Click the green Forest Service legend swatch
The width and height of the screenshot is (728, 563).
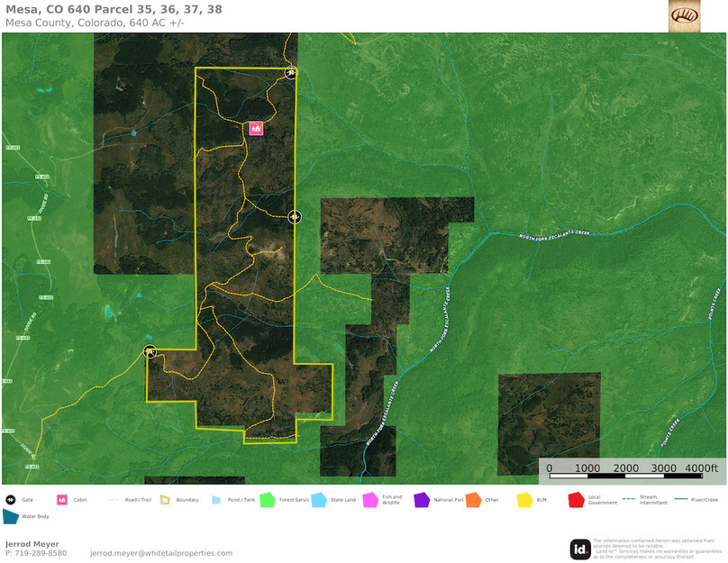[x=267, y=499]
